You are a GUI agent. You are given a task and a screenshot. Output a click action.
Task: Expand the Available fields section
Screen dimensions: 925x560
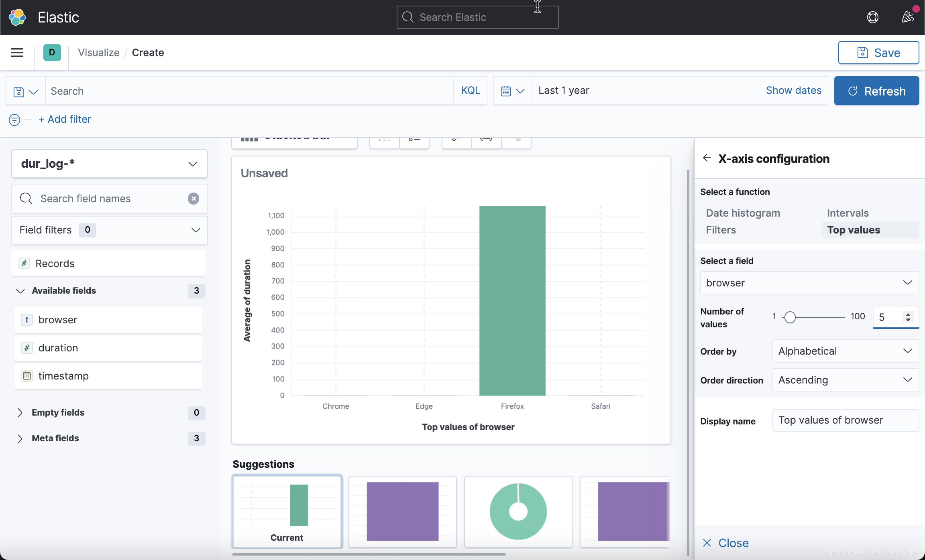(x=20, y=290)
